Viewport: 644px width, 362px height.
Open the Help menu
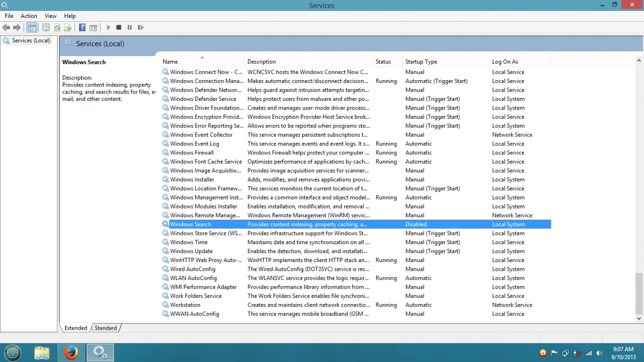point(70,16)
